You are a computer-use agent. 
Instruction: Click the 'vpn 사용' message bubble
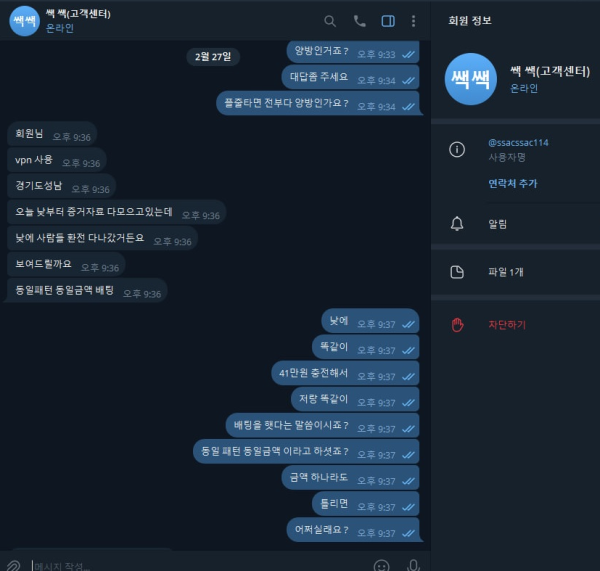57,160
